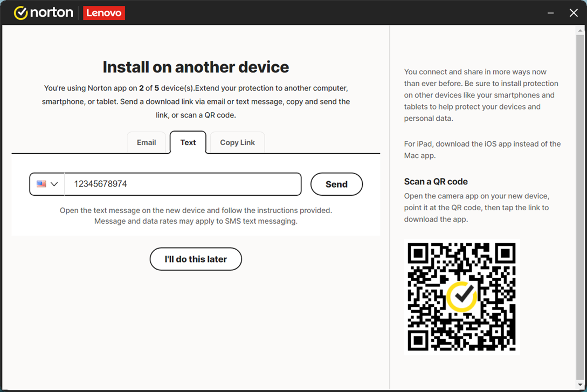The width and height of the screenshot is (587, 392).
Task: Click the "I'll do this later" button
Action: click(x=196, y=259)
